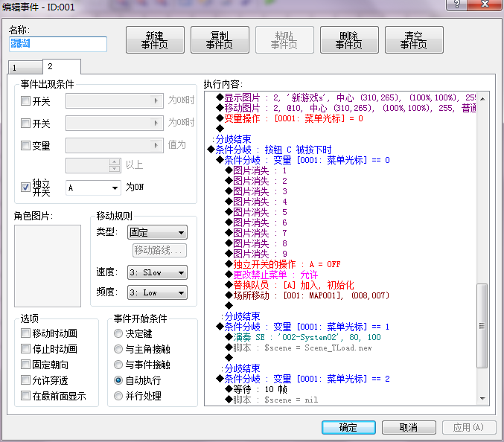Toggle 移动时动画 option
The image size is (504, 442).
coord(25,333)
